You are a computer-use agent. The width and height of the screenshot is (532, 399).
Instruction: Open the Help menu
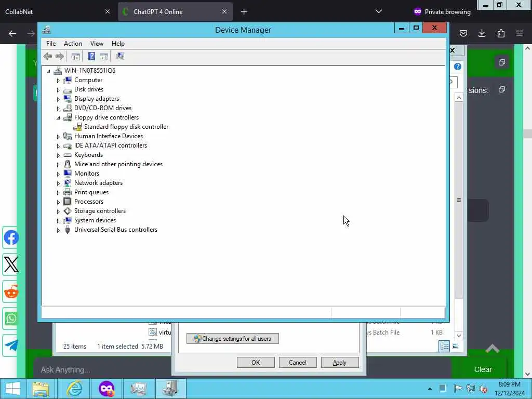coord(118,44)
